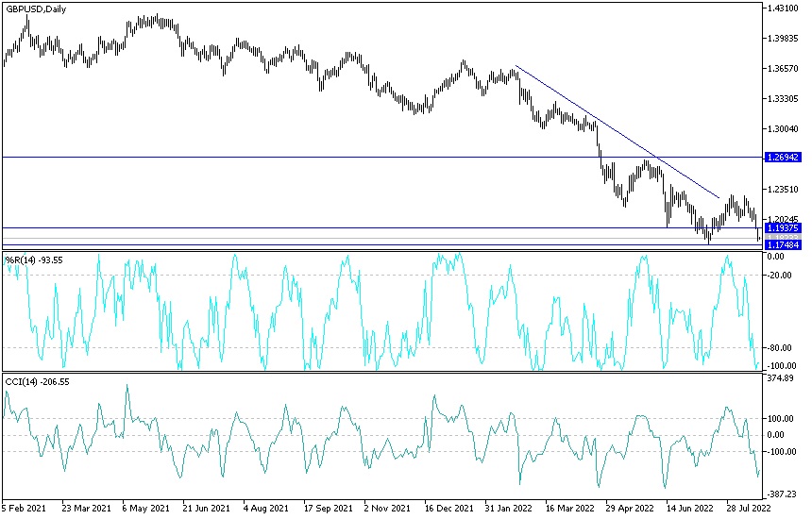This screenshot has width=812, height=519.
Task: Click the blue 1.17484 price tag
Action: pyautogui.click(x=783, y=244)
